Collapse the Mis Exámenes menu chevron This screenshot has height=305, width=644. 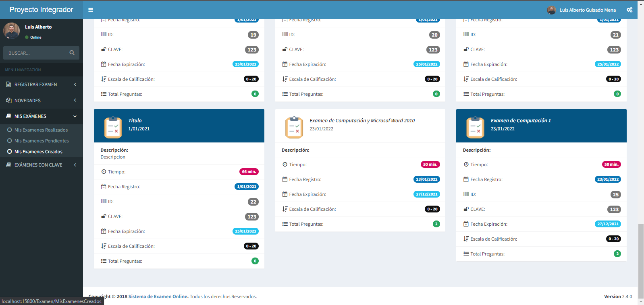click(x=75, y=116)
